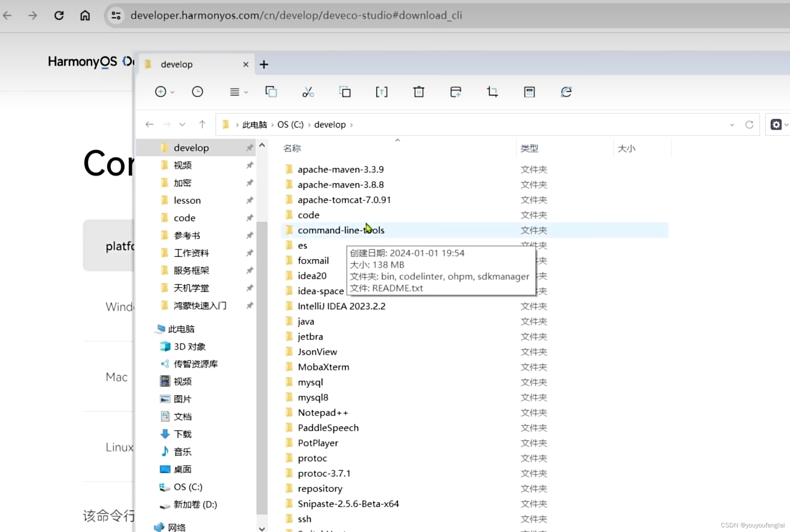Open site info icon in address bar
The width and height of the screenshot is (790, 532).
coord(116,15)
